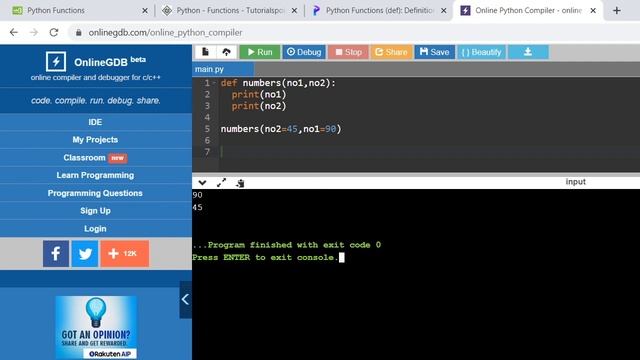
Task: Switch to the input console tab
Action: (x=576, y=182)
